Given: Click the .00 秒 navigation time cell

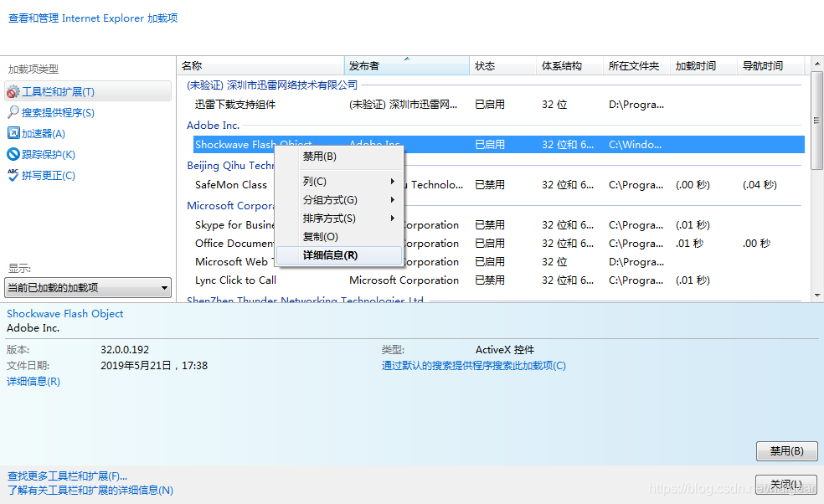Looking at the screenshot, I should tap(757, 244).
